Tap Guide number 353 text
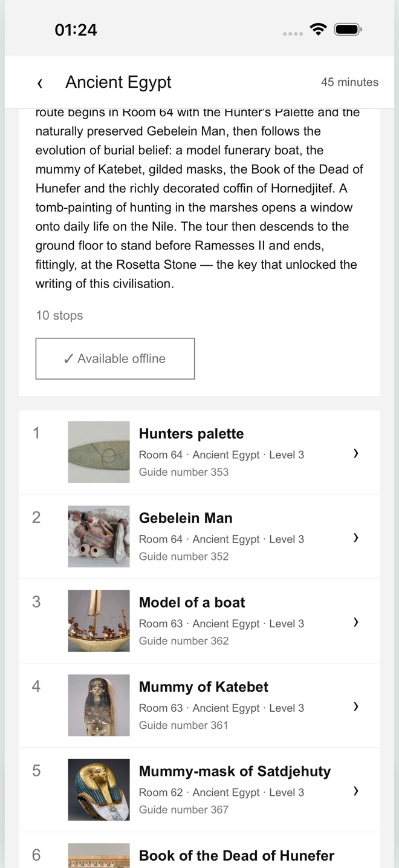 pyautogui.click(x=184, y=472)
